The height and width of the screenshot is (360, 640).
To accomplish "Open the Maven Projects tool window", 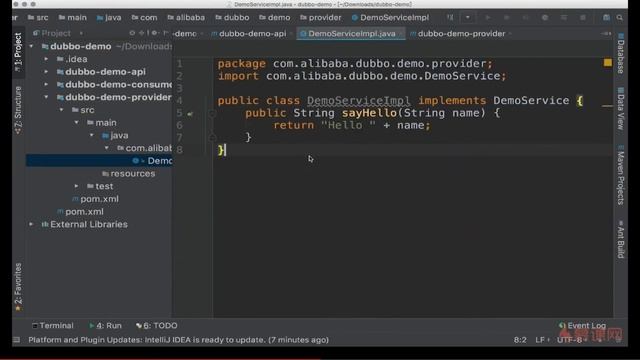I will coord(620,175).
